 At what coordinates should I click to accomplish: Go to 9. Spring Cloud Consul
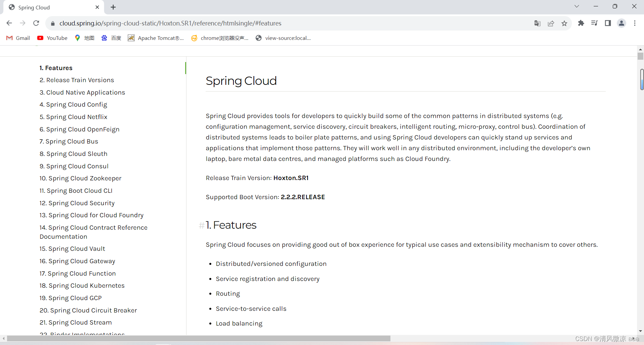pos(74,166)
